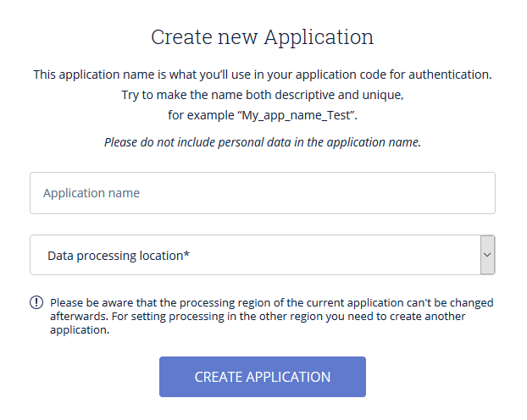Click the required asterisk after location
Viewport: 527px width, 420px height.
[186, 254]
